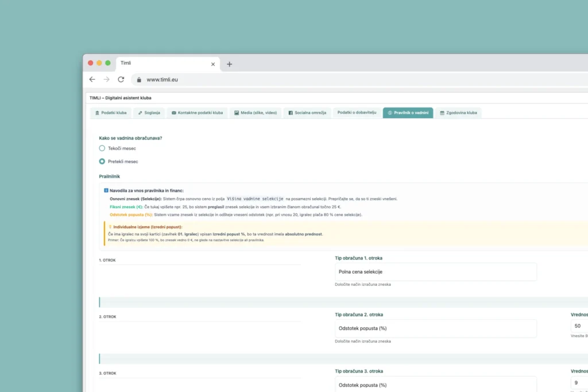Click the 'Fiksni znesek (€):' green label
The height and width of the screenshot is (392, 588).
pyautogui.click(x=126, y=207)
